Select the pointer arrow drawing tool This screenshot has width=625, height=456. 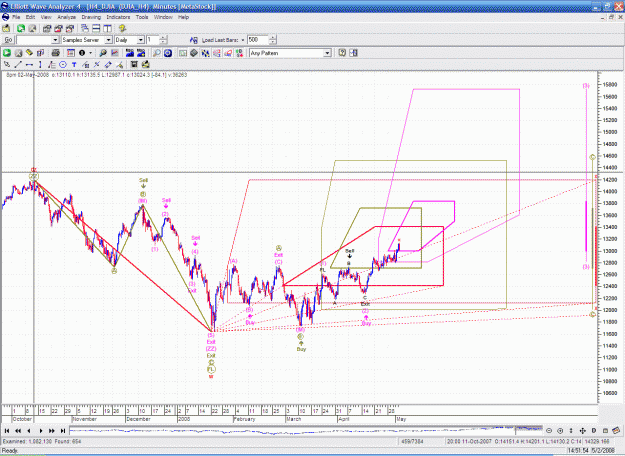pos(7,65)
